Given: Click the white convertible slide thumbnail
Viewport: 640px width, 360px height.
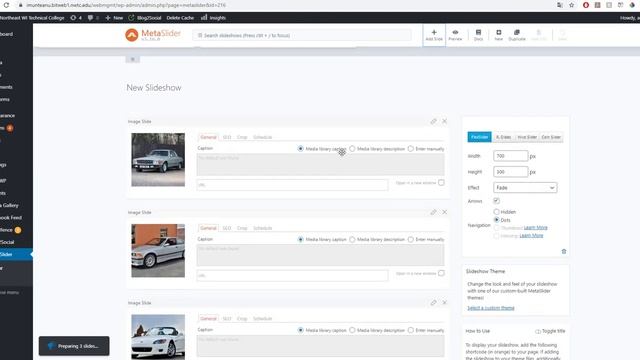Looking at the screenshot, I should 158,337.
